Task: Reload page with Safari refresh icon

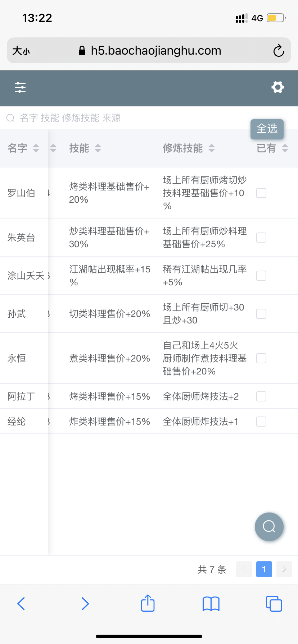Action: point(279,51)
